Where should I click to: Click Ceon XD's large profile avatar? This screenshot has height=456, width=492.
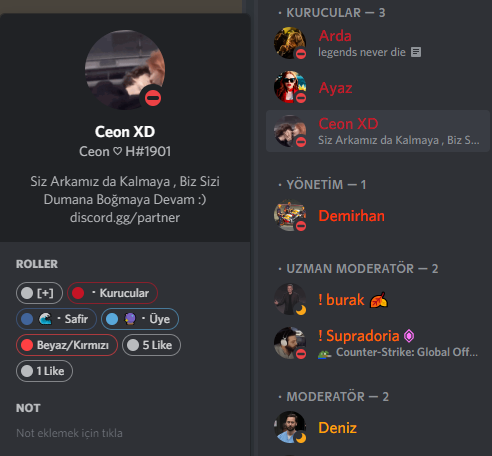pyautogui.click(x=125, y=69)
